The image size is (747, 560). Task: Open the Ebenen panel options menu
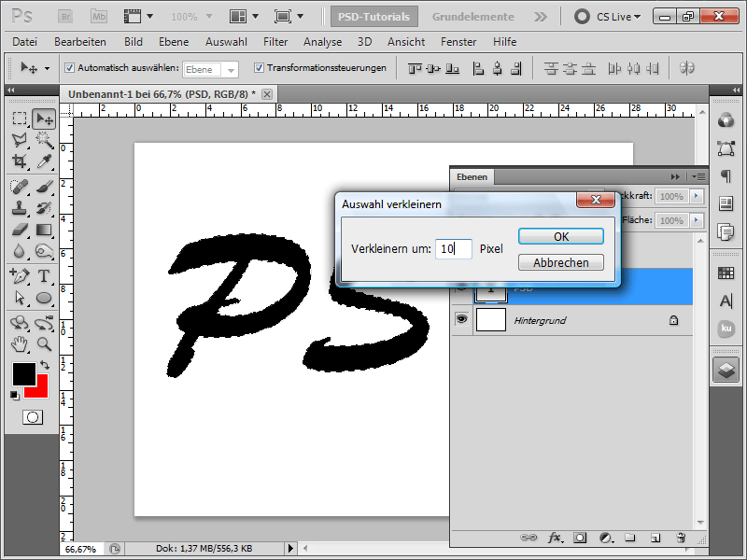pyautogui.click(x=698, y=176)
